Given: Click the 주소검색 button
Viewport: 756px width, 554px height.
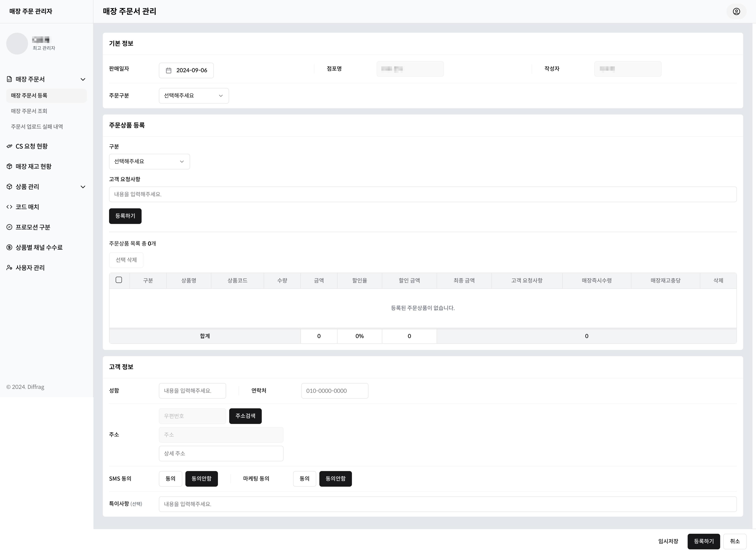Looking at the screenshot, I should [245, 416].
